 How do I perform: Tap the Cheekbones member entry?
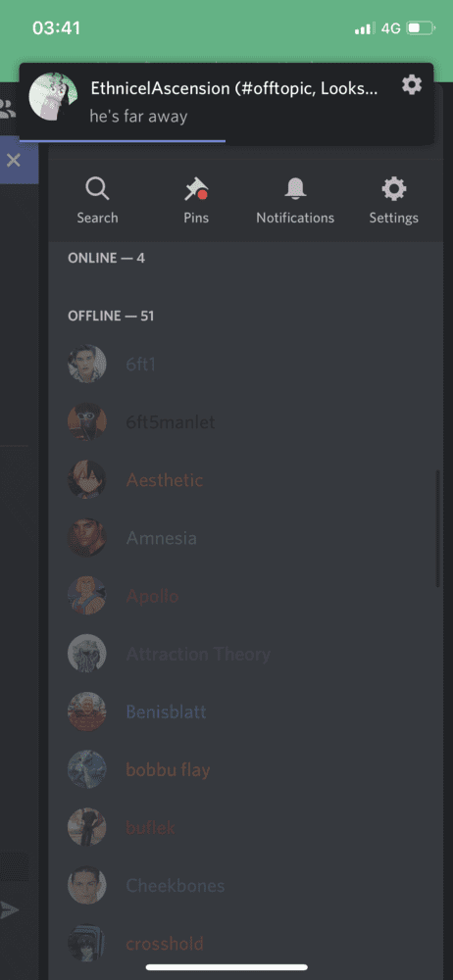[x=245, y=886]
